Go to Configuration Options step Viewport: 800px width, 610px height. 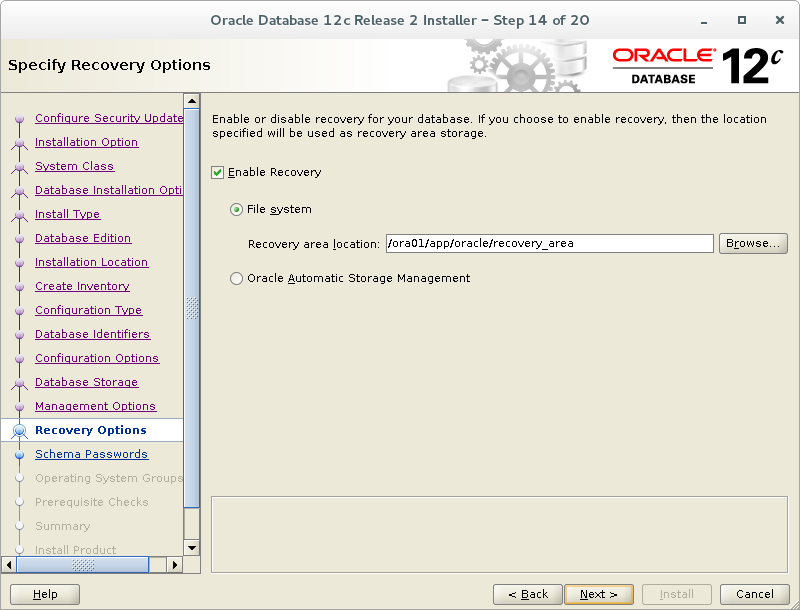click(97, 358)
